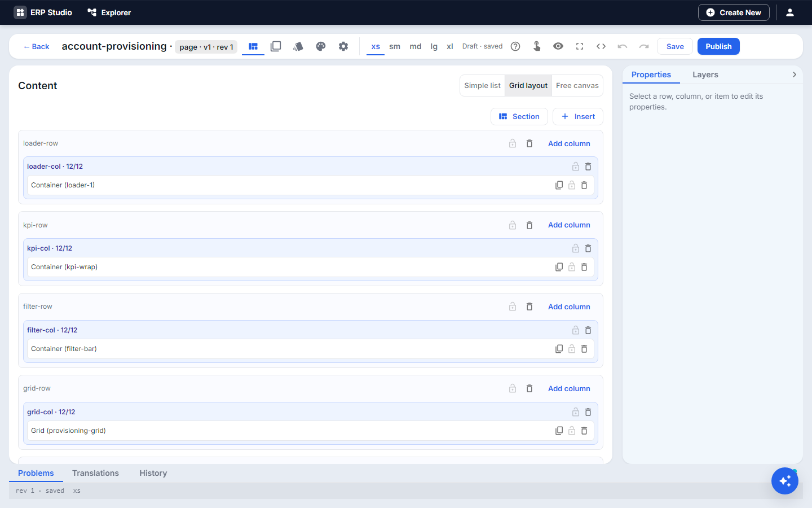Redo the last change
This screenshot has height=508, width=812.
point(644,46)
